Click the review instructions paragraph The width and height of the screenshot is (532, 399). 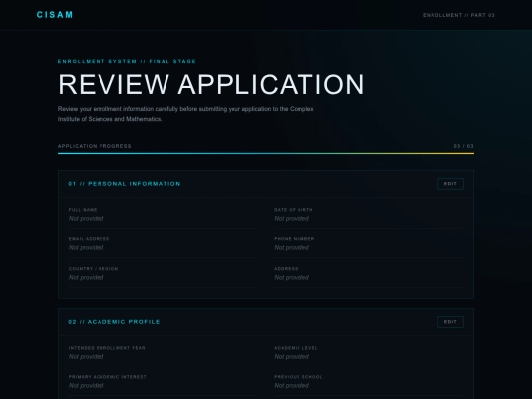click(x=186, y=114)
